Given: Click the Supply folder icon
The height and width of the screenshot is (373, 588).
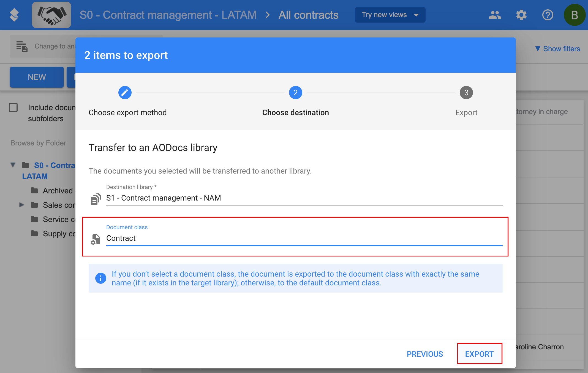Looking at the screenshot, I should [x=34, y=233].
